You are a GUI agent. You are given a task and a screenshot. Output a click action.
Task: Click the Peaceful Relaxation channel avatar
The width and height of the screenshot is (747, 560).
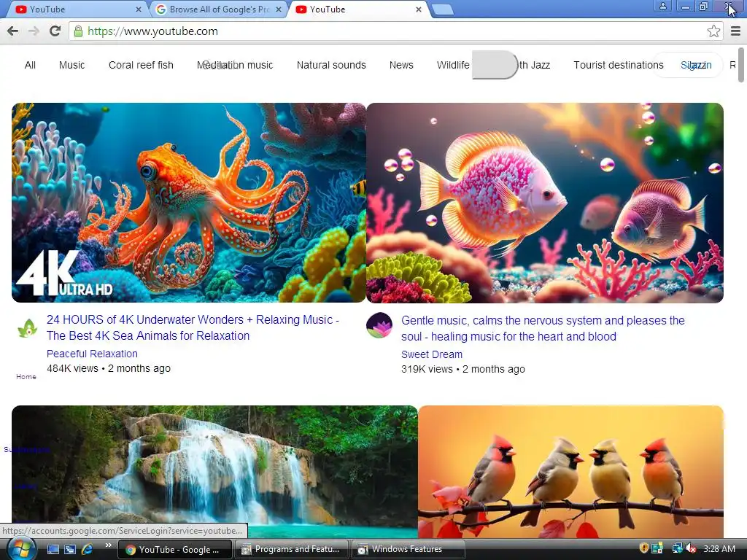(x=28, y=328)
